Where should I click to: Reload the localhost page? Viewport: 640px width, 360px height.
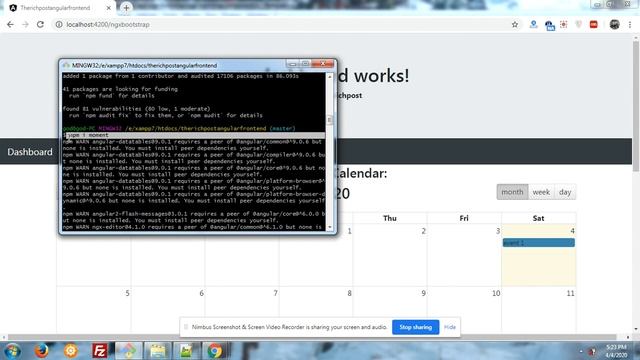point(40,24)
